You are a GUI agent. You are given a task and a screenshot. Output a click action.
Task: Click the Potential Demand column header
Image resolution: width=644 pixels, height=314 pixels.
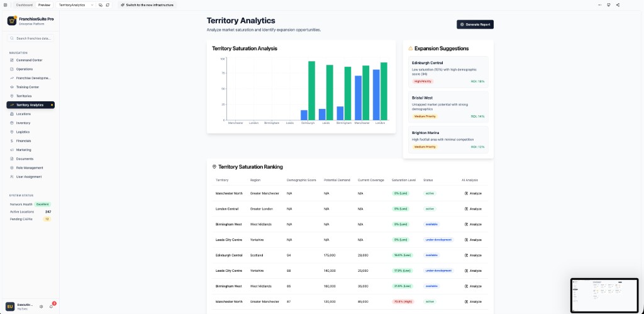(x=337, y=181)
